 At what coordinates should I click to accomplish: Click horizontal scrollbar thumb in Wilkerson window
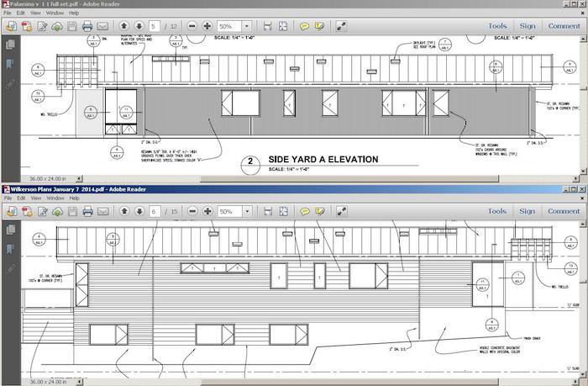pos(349,382)
